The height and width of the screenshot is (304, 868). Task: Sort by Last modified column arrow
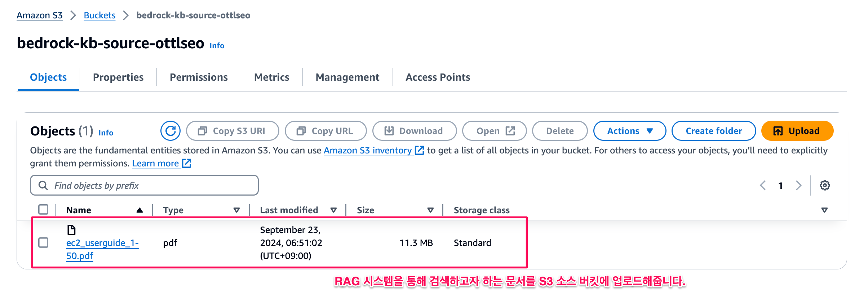pos(333,210)
